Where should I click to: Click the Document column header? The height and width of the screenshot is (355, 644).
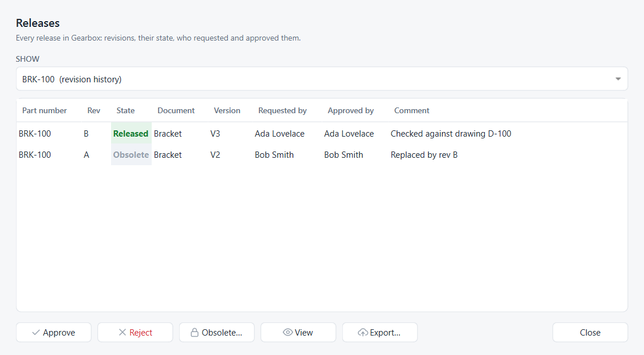pos(176,111)
